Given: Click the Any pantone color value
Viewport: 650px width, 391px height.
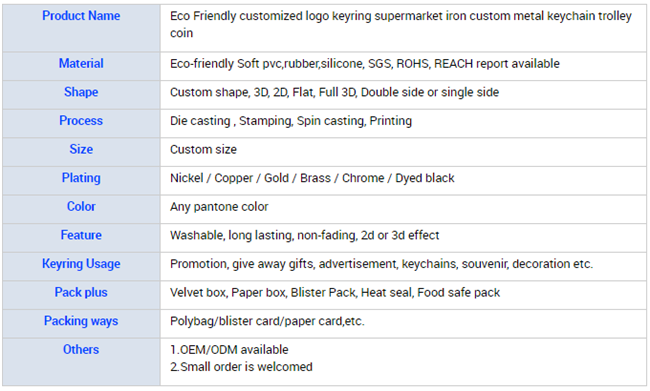Looking at the screenshot, I should [219, 206].
